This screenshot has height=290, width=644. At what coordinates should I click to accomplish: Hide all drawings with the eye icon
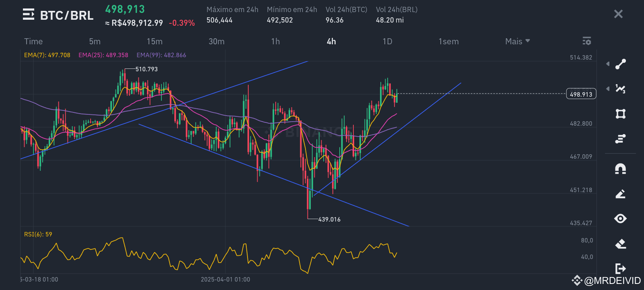(x=621, y=219)
